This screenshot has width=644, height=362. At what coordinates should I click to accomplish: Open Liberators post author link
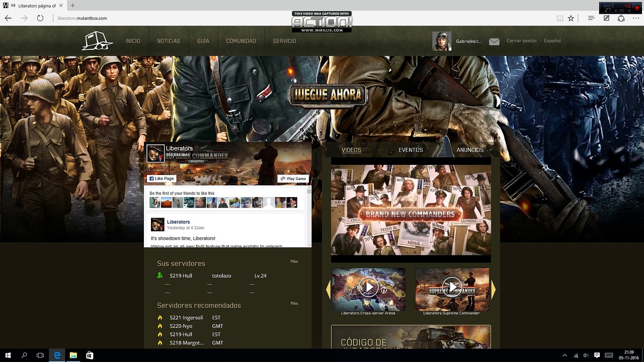178,222
